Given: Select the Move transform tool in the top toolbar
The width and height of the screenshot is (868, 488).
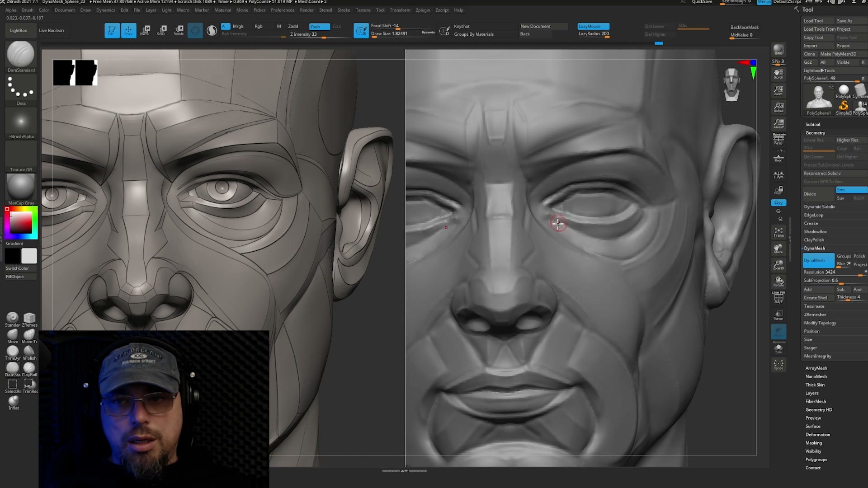Looking at the screenshot, I should pos(145,30).
